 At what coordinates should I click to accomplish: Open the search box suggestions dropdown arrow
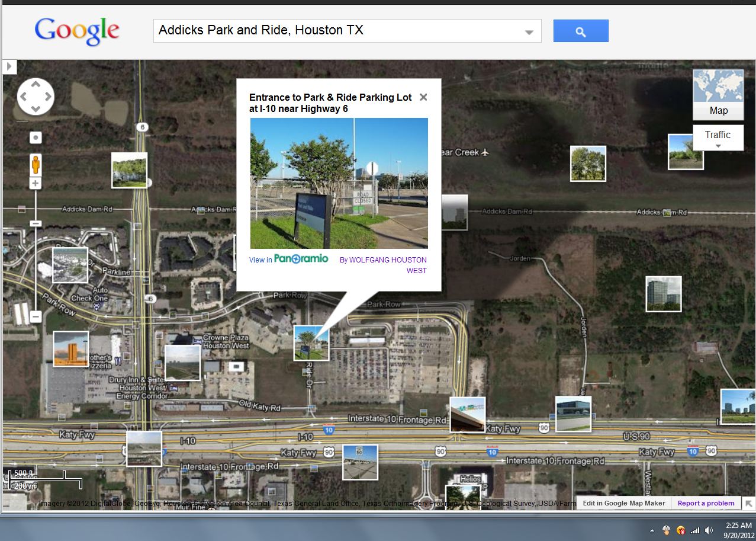point(529,30)
